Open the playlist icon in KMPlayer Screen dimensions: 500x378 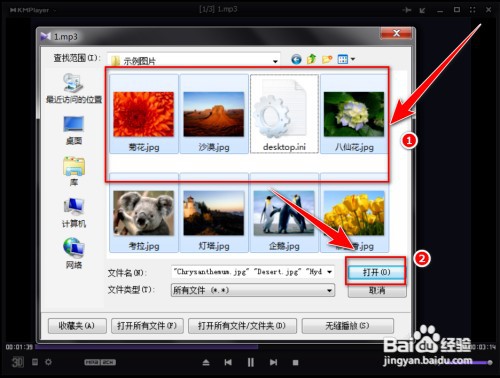(35, 362)
